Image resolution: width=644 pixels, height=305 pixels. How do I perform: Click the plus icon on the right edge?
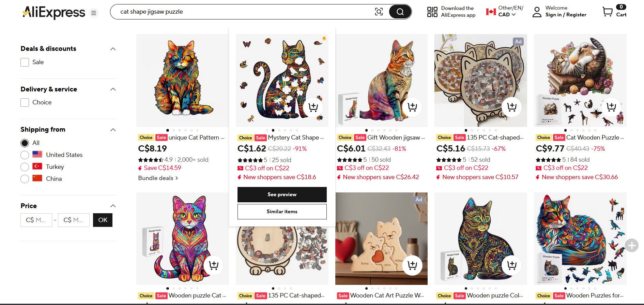coord(632,245)
